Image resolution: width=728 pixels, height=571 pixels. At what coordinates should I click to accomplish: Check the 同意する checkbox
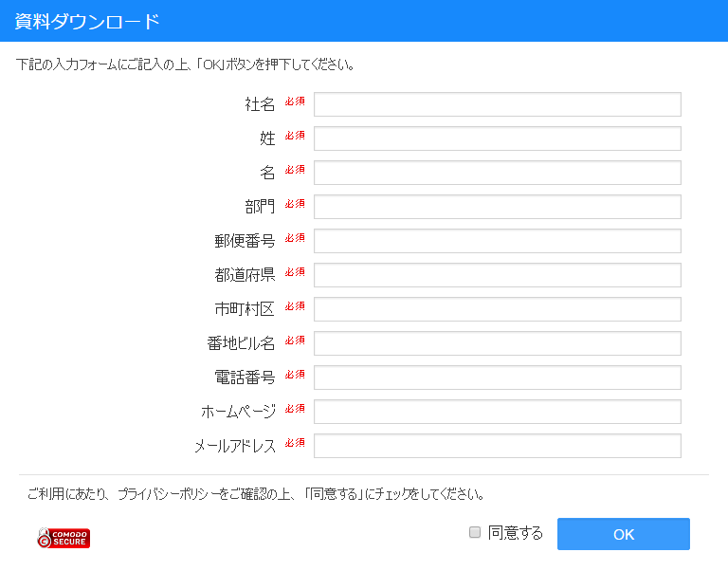coord(475,532)
